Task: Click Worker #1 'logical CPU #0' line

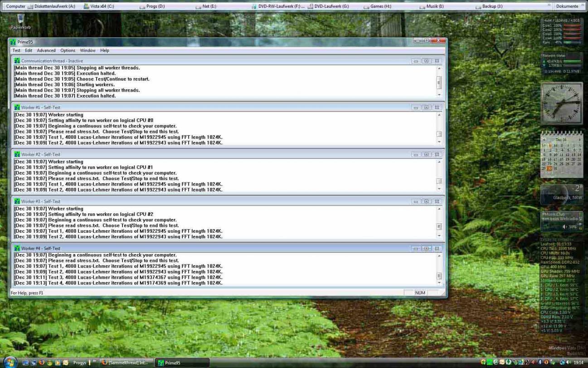Action: click(84, 120)
